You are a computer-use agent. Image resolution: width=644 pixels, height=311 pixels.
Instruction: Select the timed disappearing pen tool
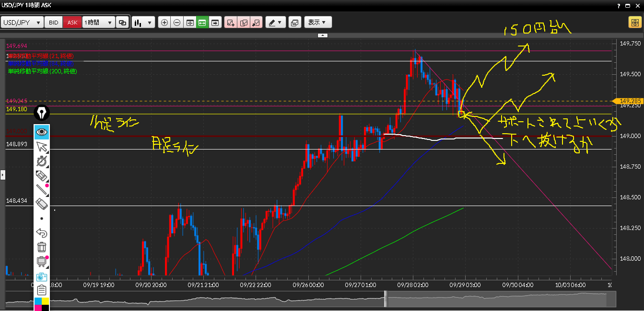tap(42, 161)
